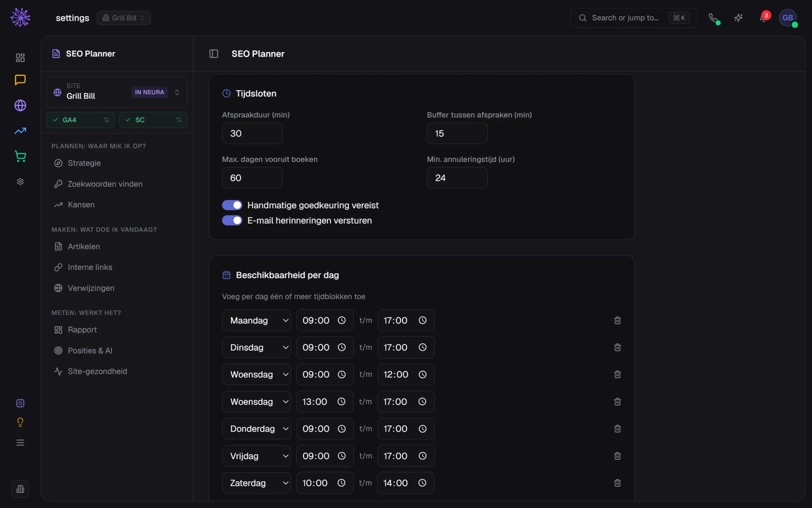Screen dimensions: 812x508
Task: Open the globe icon in left rail
Action: pos(20,105)
